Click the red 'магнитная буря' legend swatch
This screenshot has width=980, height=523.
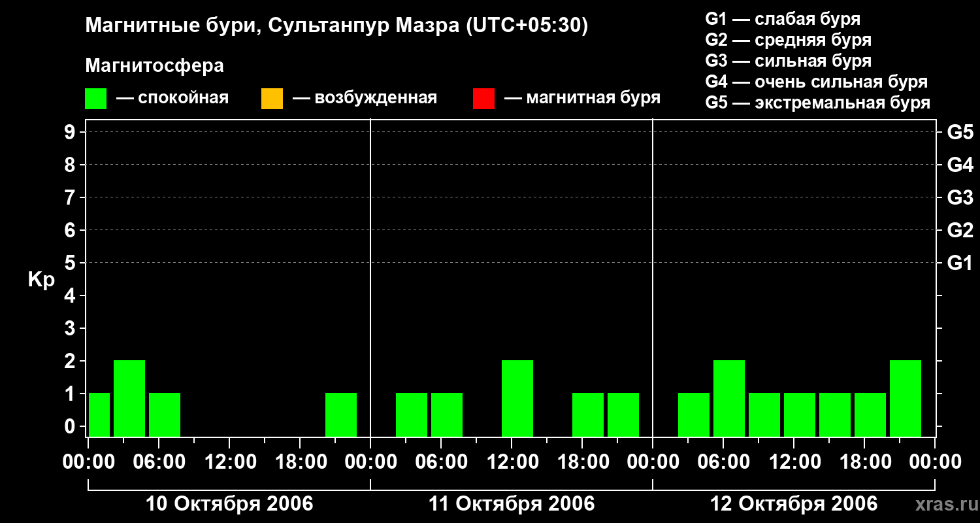pos(483,99)
